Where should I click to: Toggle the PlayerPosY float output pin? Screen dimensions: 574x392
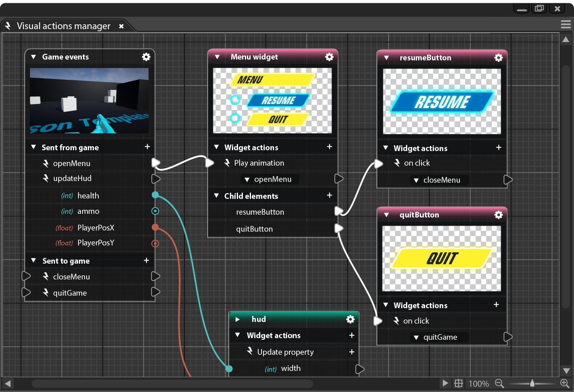coord(155,243)
